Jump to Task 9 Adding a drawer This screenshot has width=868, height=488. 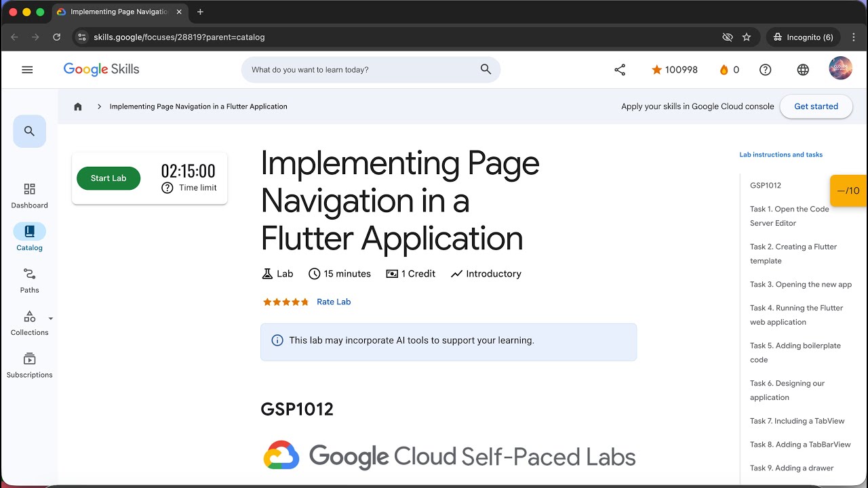(x=791, y=468)
